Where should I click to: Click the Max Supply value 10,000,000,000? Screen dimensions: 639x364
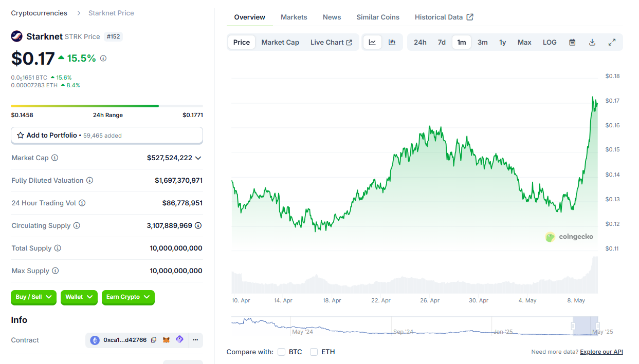click(x=176, y=271)
